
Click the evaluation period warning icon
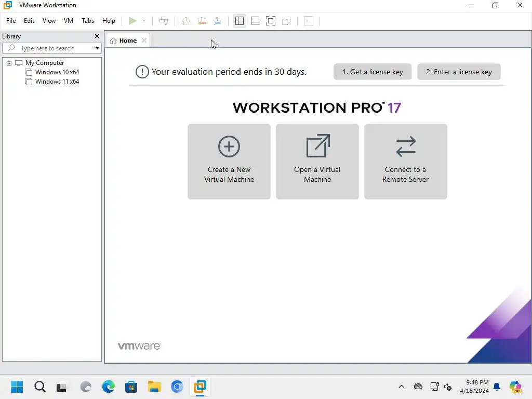[x=142, y=72]
